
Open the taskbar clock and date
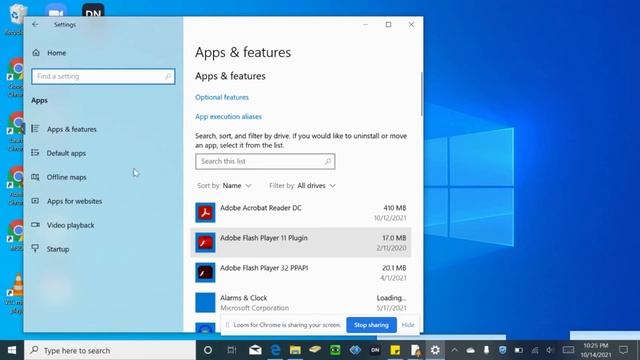(x=596, y=350)
